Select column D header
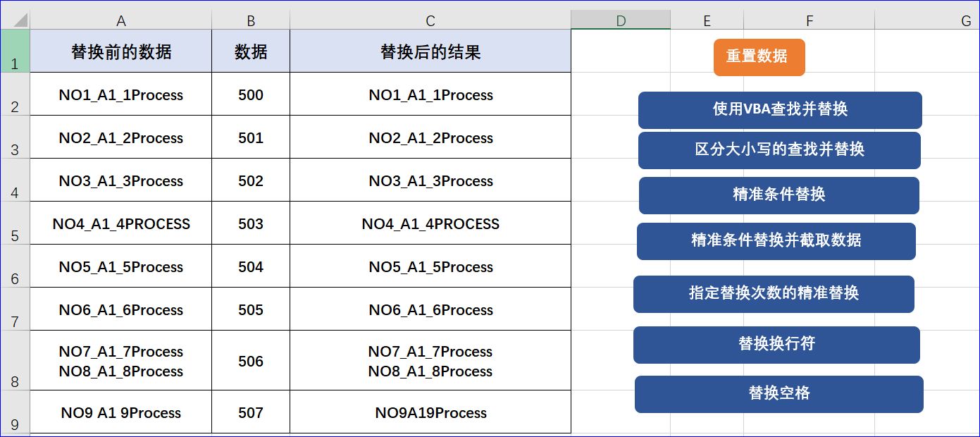 [621, 21]
